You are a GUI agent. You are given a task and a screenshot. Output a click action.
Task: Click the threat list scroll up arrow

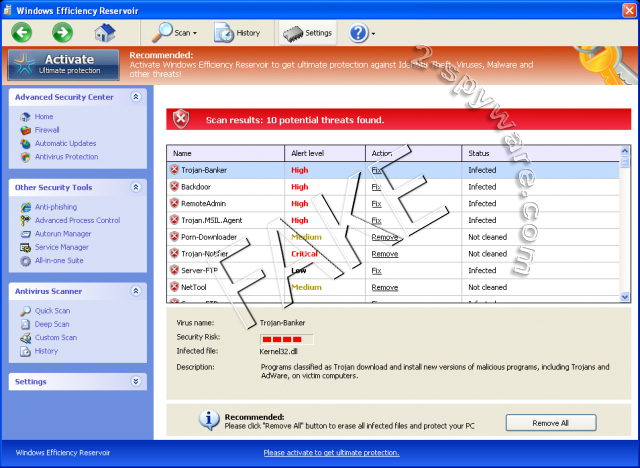[x=625, y=151]
